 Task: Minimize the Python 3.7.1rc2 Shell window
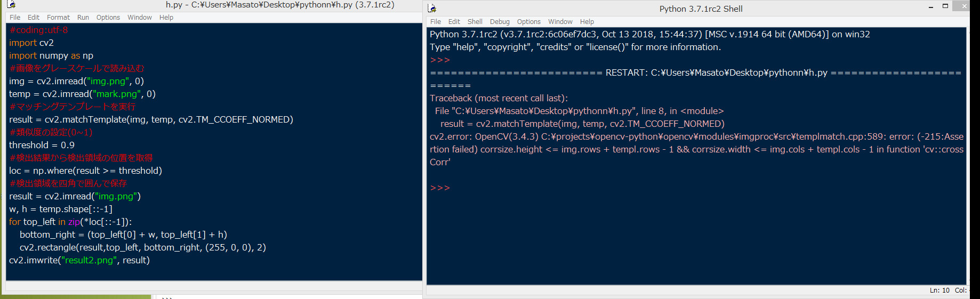[x=930, y=7]
